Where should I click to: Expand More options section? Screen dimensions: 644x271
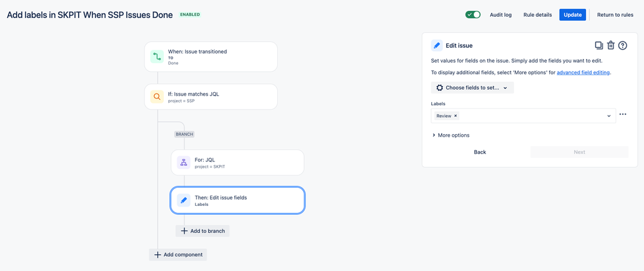point(451,135)
